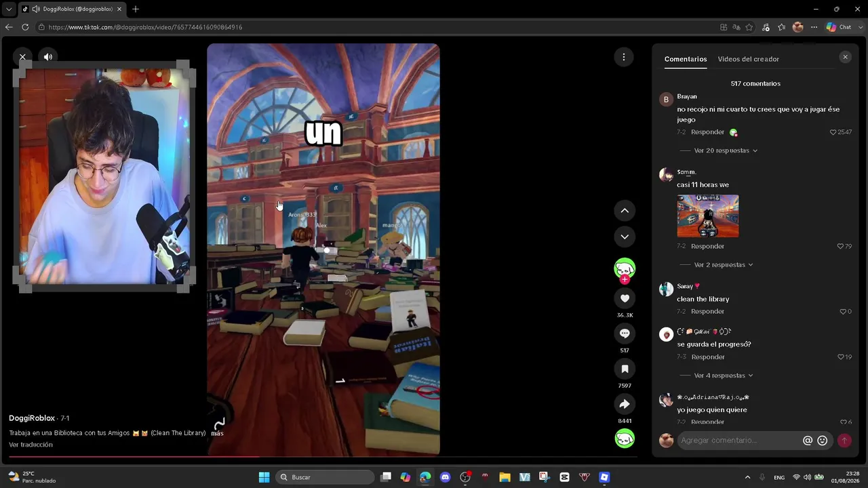Select the DoggiRoblox browser tab

[71, 9]
